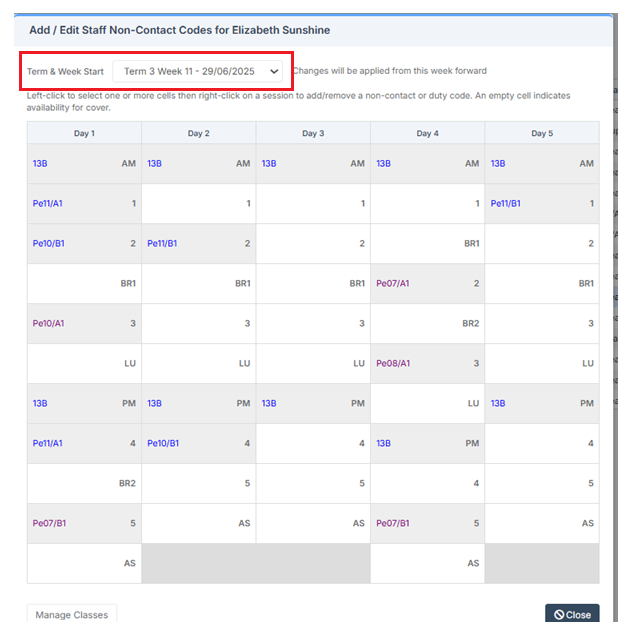Select the LU cell on Day 5
The image size is (622, 622).
542,363
